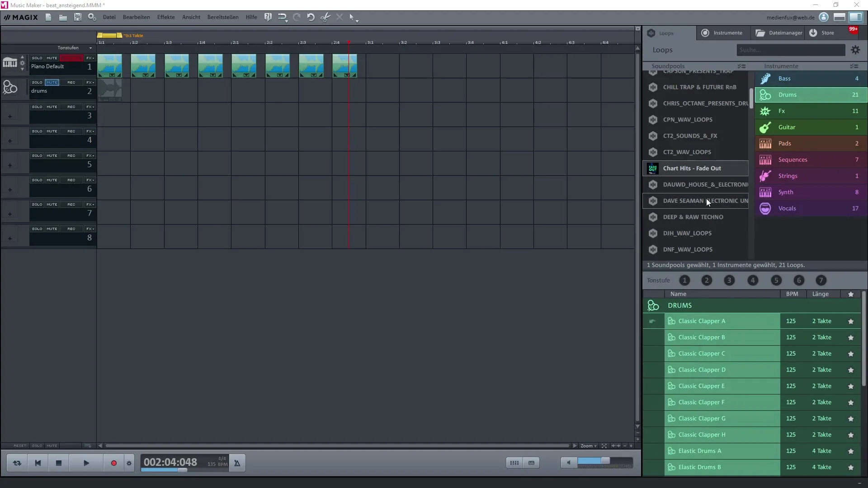868x488 pixels.
Task: Open FX dropdown on Piano Default track
Action: pos(90,58)
